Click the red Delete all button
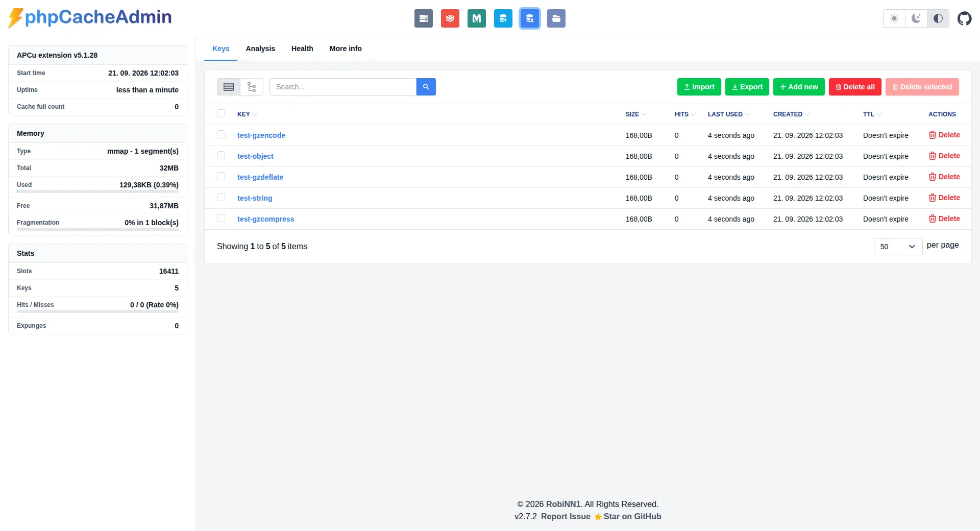 [855, 87]
